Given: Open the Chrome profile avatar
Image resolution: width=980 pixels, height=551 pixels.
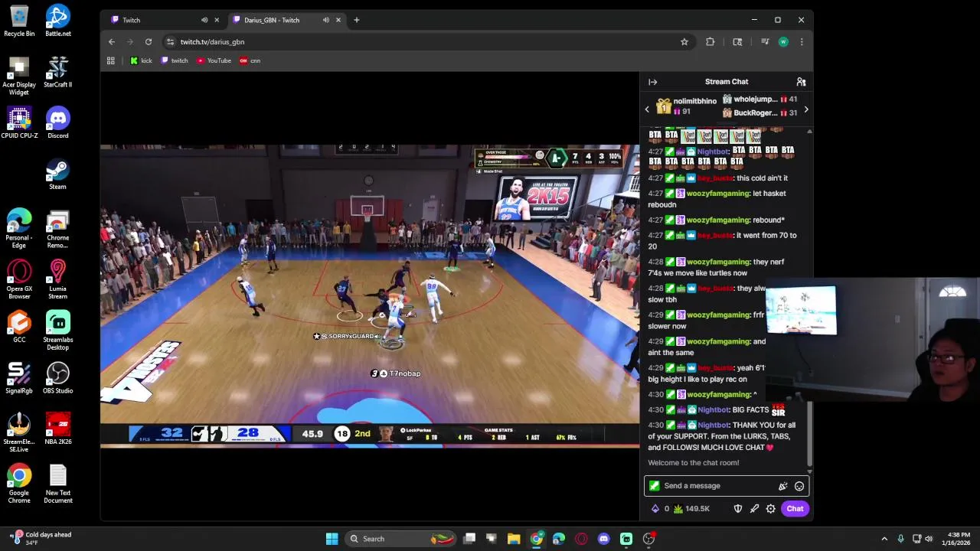Looking at the screenshot, I should coord(782,42).
